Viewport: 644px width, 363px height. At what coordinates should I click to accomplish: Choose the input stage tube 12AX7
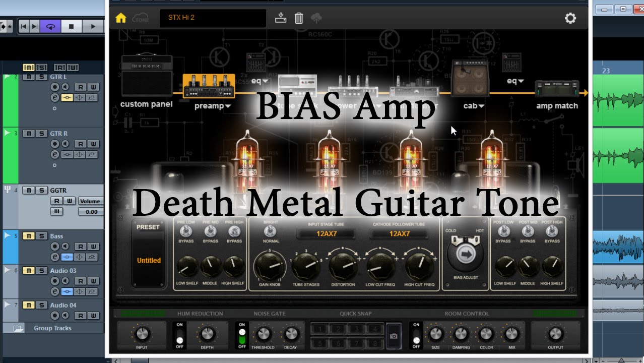[326, 233]
